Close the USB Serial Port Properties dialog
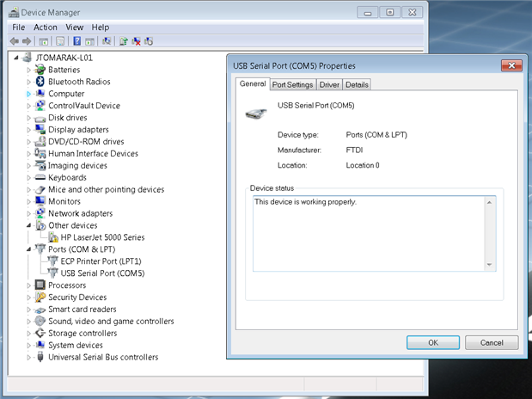 point(511,65)
